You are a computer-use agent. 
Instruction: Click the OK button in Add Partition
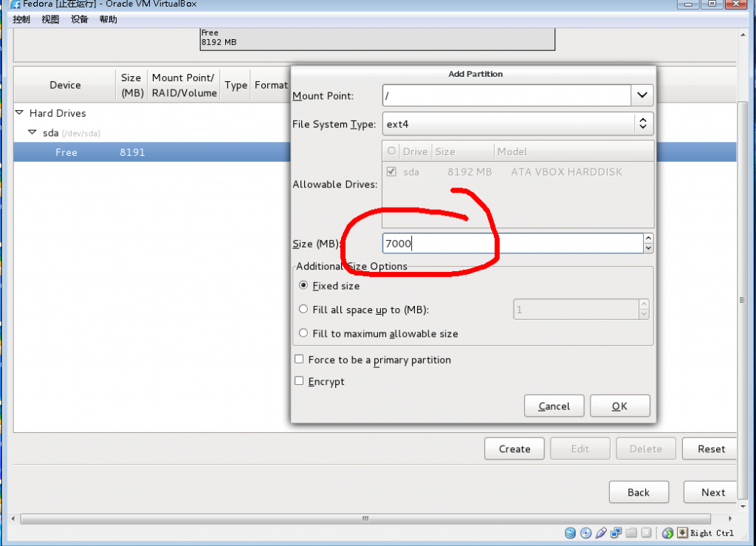[619, 406]
